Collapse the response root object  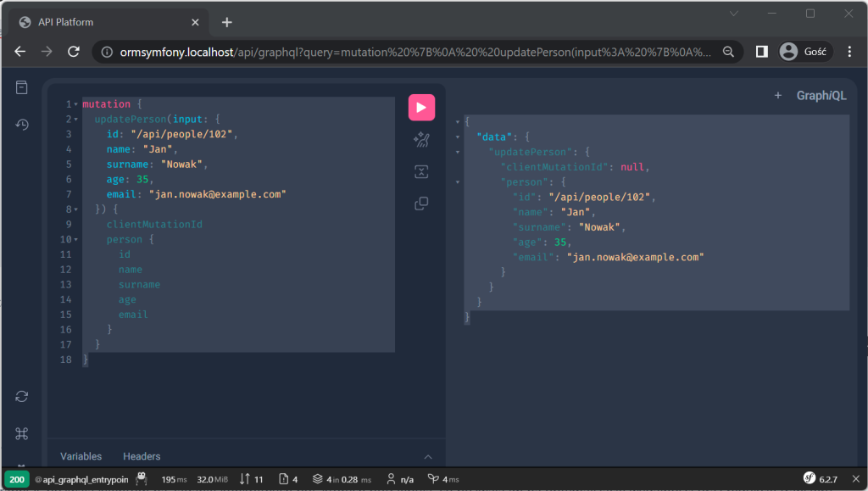458,122
